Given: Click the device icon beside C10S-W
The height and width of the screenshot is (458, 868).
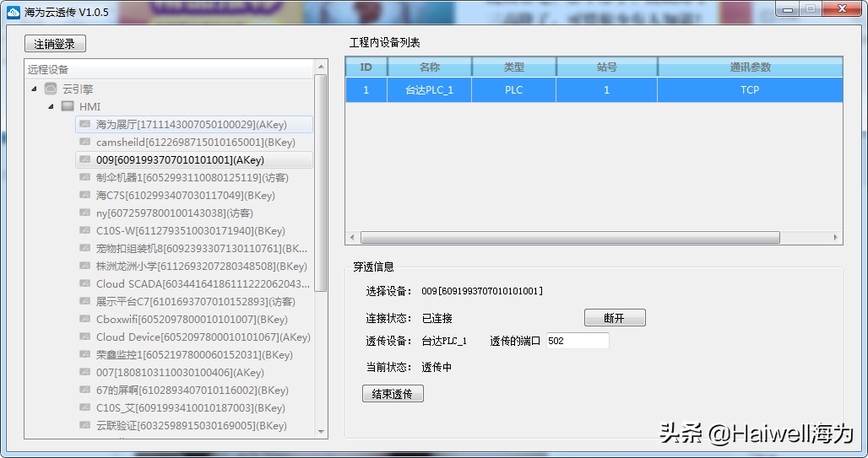Looking at the screenshot, I should click(84, 230).
